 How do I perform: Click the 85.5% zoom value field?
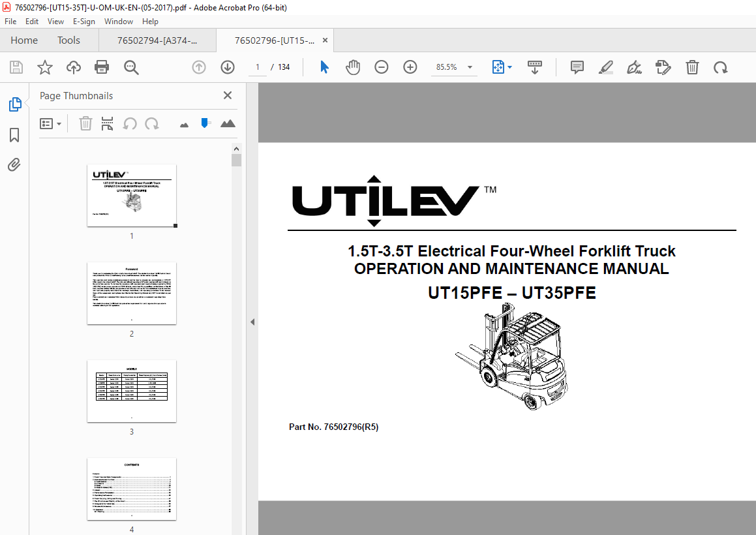point(446,67)
